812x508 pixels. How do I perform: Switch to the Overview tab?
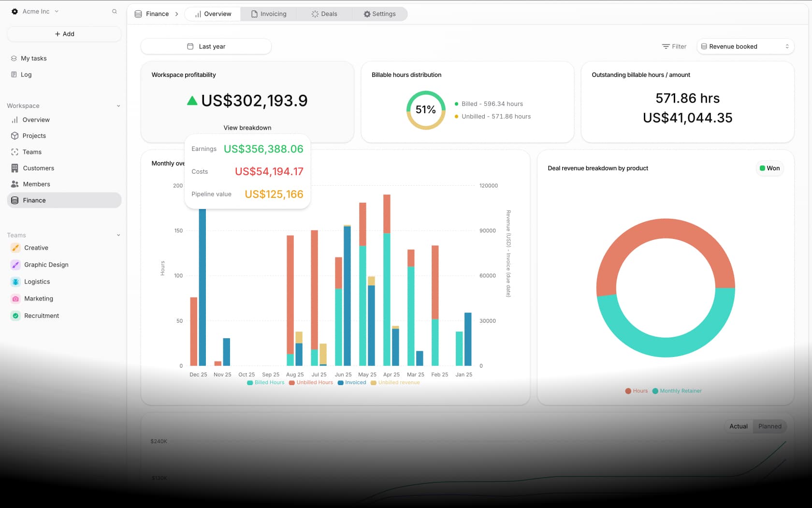[213, 14]
